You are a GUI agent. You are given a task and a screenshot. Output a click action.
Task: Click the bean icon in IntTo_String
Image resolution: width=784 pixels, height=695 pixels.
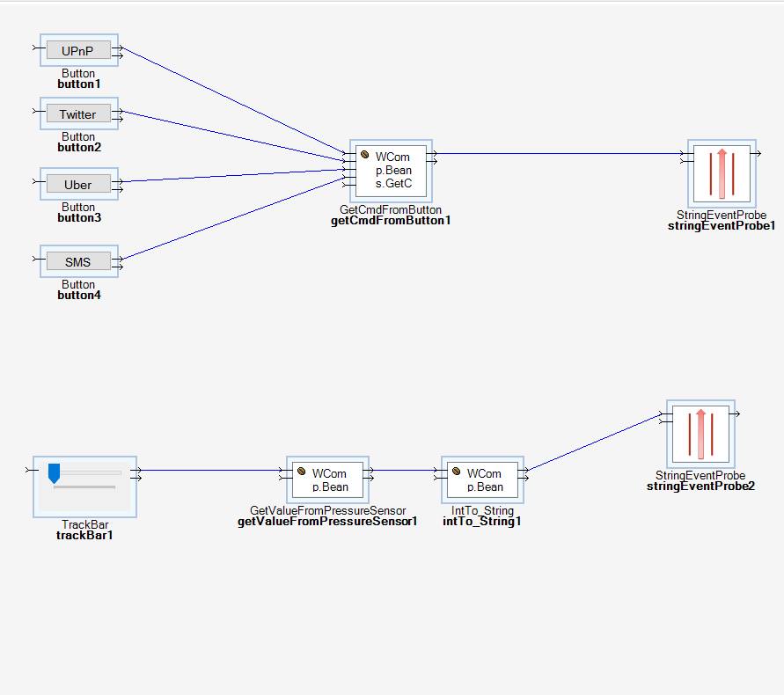pyautogui.click(x=456, y=472)
